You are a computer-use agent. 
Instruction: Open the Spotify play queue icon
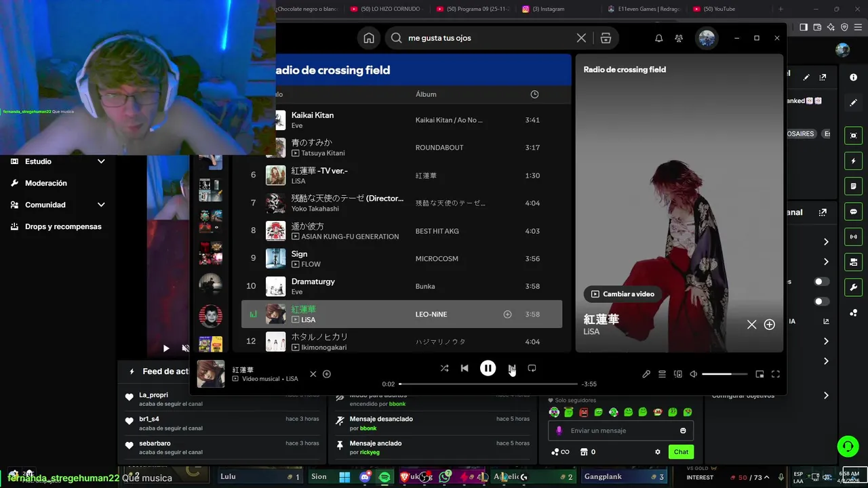(x=662, y=374)
